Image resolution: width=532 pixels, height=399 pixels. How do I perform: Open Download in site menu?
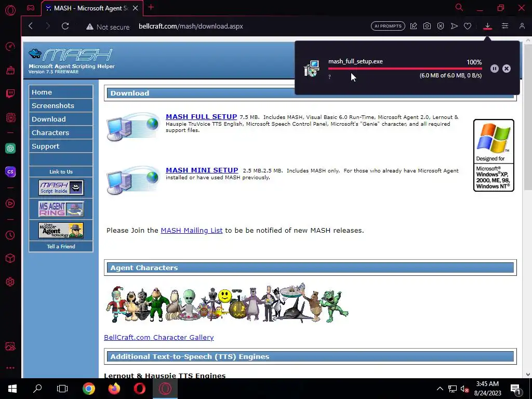pyautogui.click(x=61, y=119)
